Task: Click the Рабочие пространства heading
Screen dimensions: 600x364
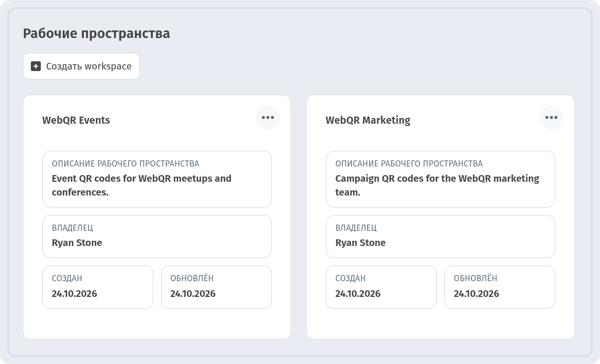Action: pos(96,33)
